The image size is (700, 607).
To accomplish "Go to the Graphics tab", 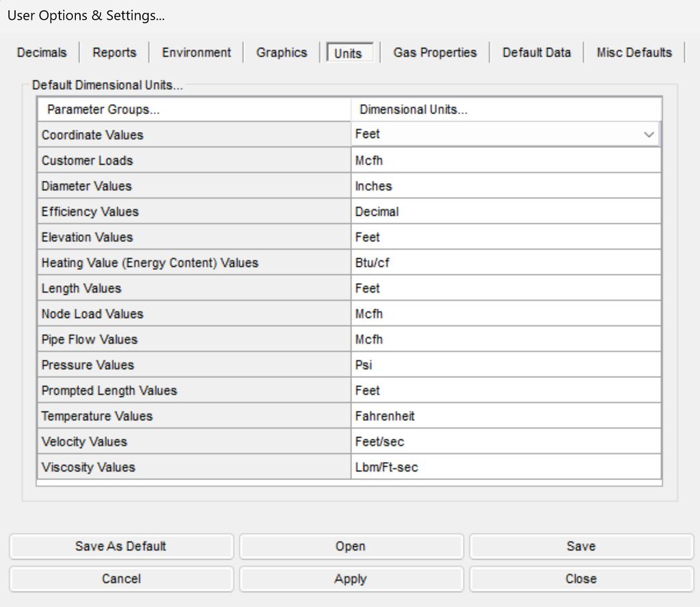I will (282, 53).
